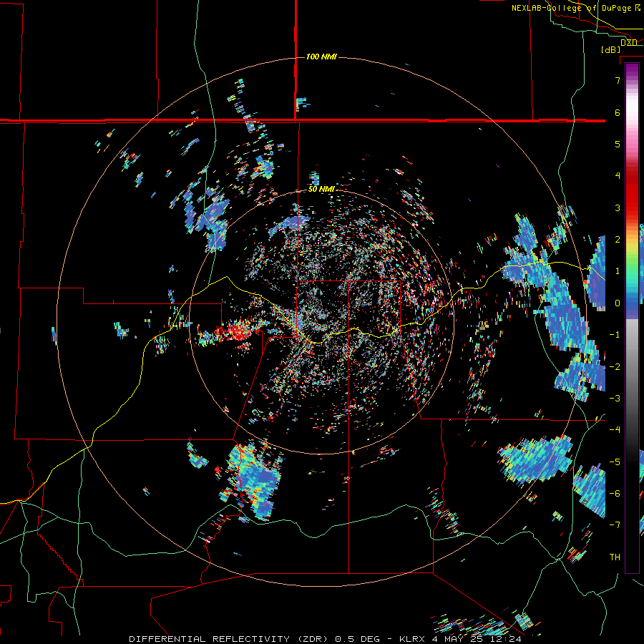Click the 0.5 DEG elevation text

point(357,639)
